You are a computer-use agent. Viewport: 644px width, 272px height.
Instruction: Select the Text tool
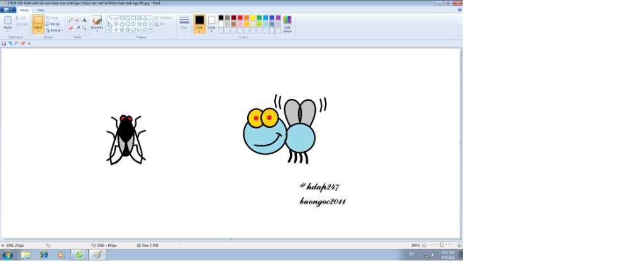click(84, 20)
